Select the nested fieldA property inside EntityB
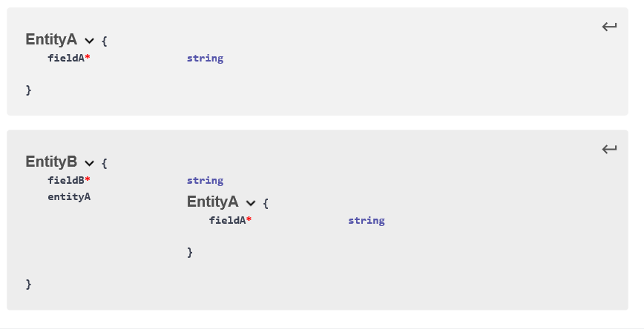 tap(228, 220)
